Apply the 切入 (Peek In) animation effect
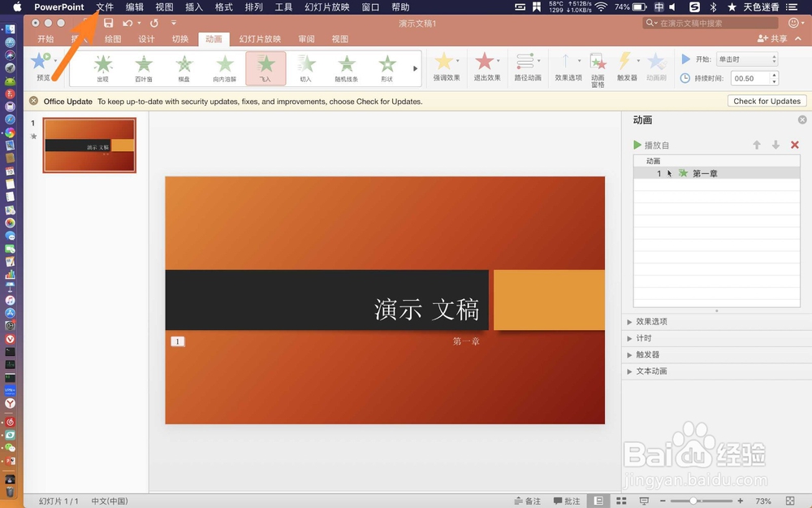This screenshot has height=508, width=812. coord(306,68)
